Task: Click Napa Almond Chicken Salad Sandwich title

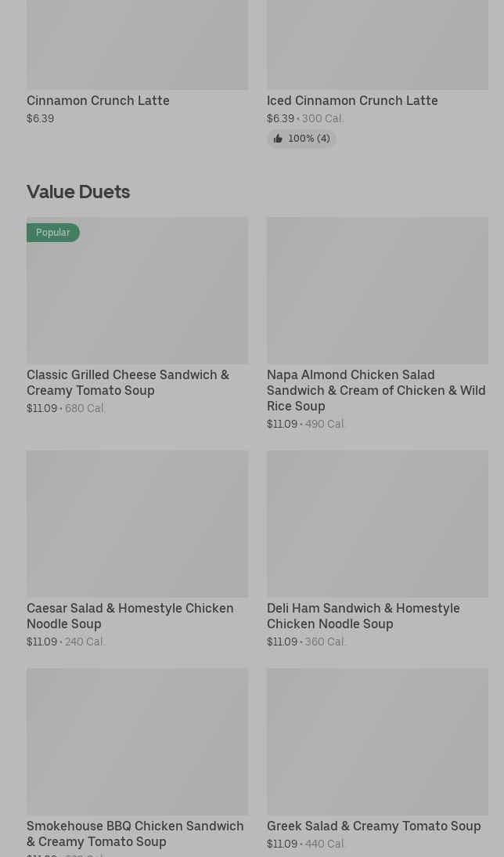Action: point(376,390)
